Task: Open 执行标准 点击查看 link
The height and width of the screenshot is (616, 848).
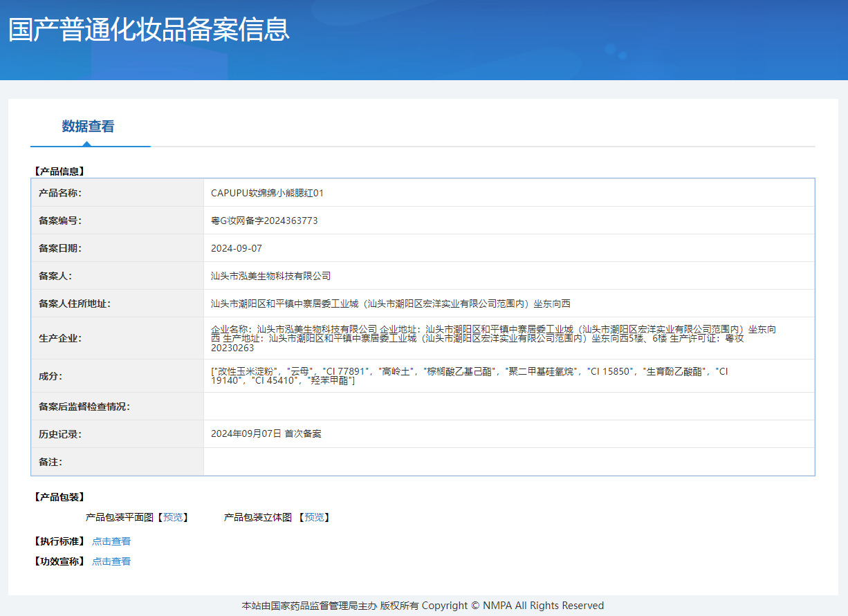Action: 111,541
